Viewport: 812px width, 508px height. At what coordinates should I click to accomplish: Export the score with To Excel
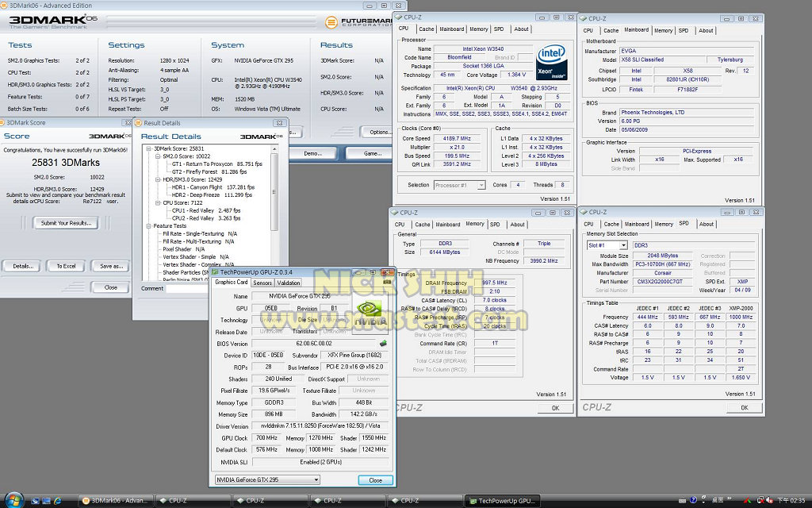click(x=67, y=266)
